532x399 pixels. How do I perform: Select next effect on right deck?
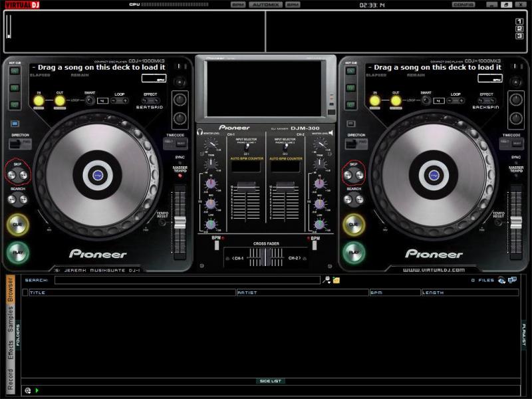[x=492, y=101]
